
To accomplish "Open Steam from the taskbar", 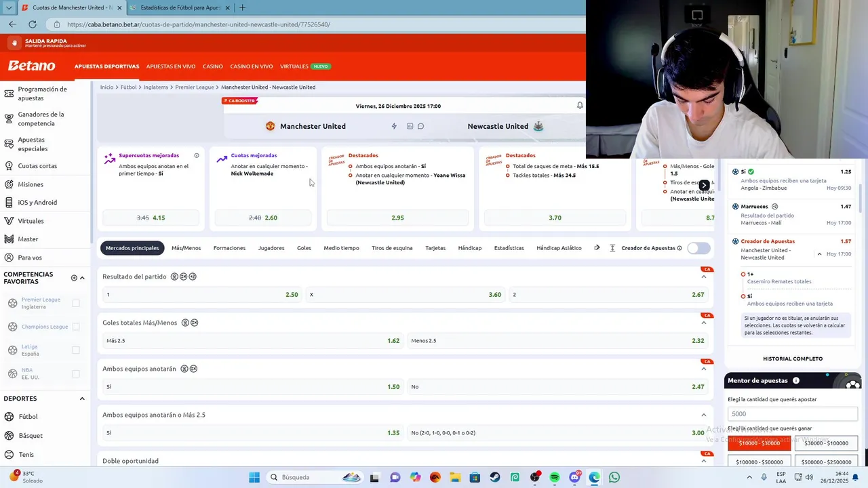I will point(495,477).
